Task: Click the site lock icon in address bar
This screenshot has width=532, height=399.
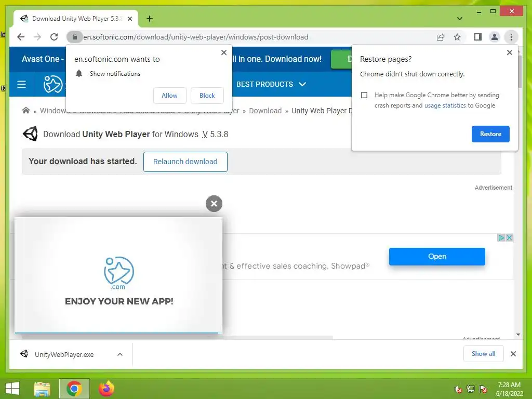Action: click(75, 37)
